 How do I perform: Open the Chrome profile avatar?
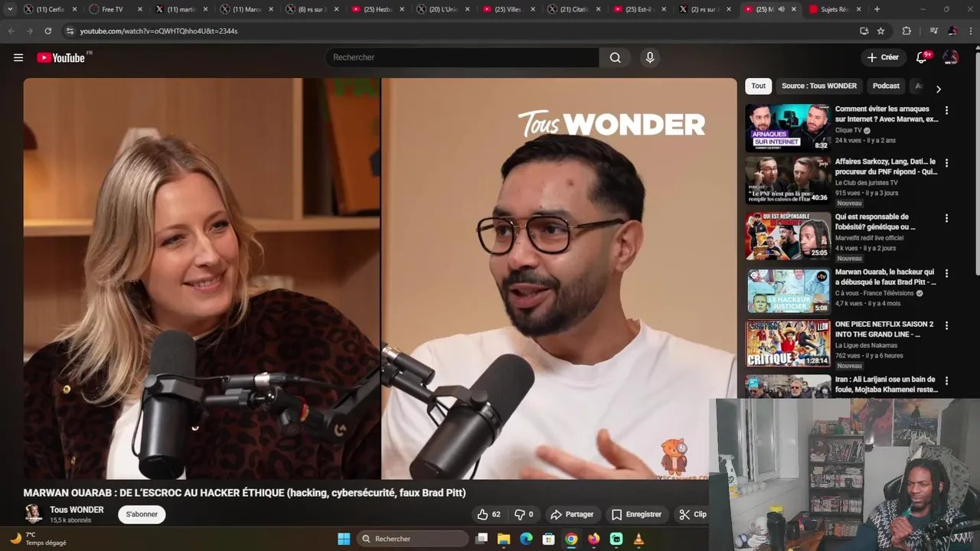pos(952,31)
